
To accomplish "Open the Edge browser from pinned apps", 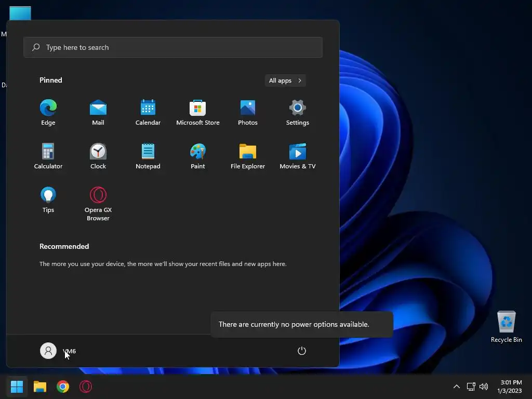I will click(48, 112).
